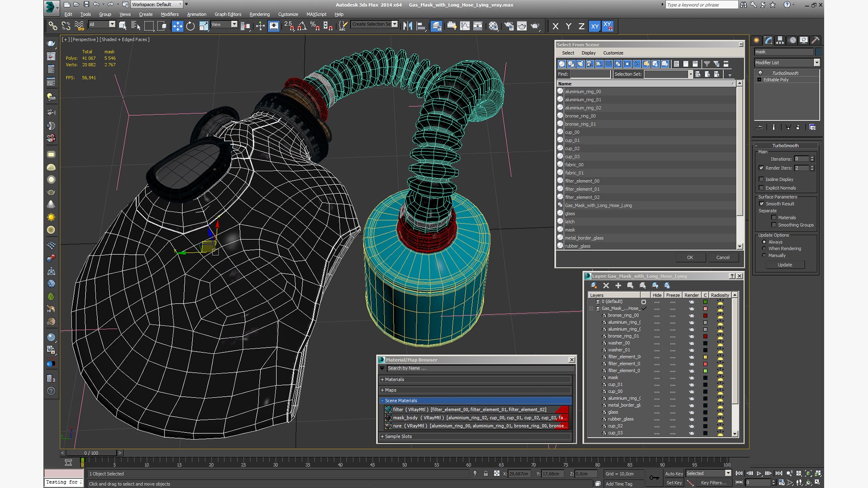Open the Display menu in Select From Scene
Image resolution: width=868 pixels, height=488 pixels.
(x=588, y=53)
